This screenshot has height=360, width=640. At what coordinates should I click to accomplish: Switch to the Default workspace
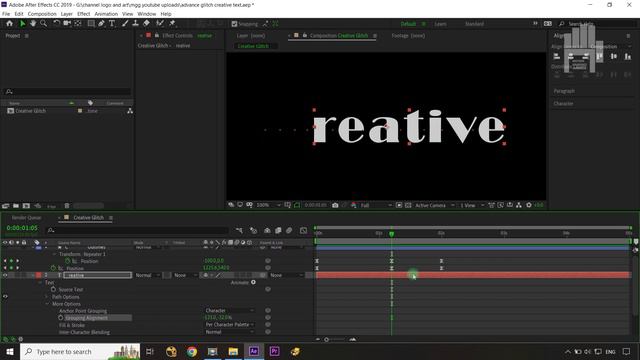408,24
